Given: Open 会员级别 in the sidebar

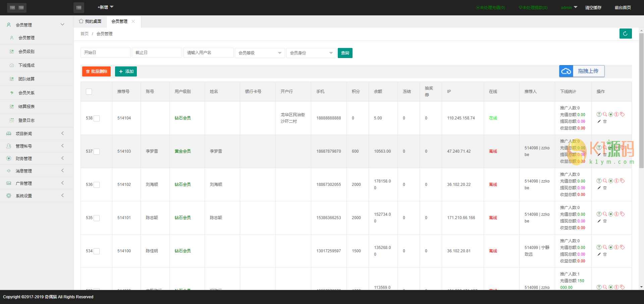Looking at the screenshot, I should pyautogui.click(x=26, y=52).
